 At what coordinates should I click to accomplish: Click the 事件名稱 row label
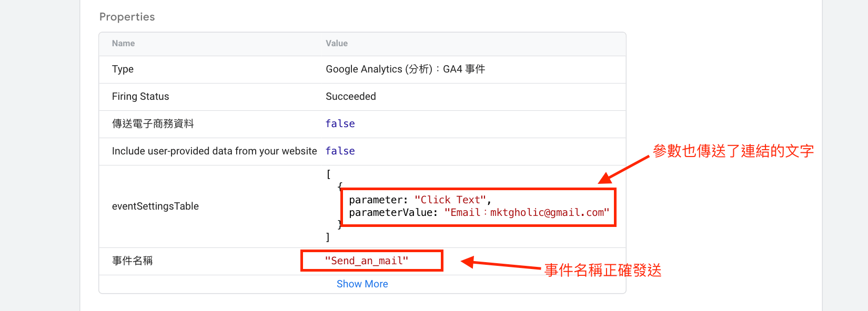click(132, 261)
